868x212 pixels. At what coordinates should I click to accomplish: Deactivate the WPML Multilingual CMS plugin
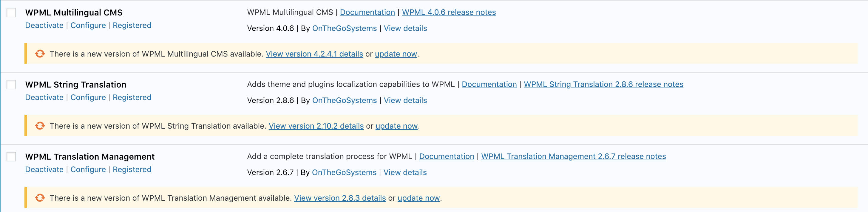click(44, 25)
